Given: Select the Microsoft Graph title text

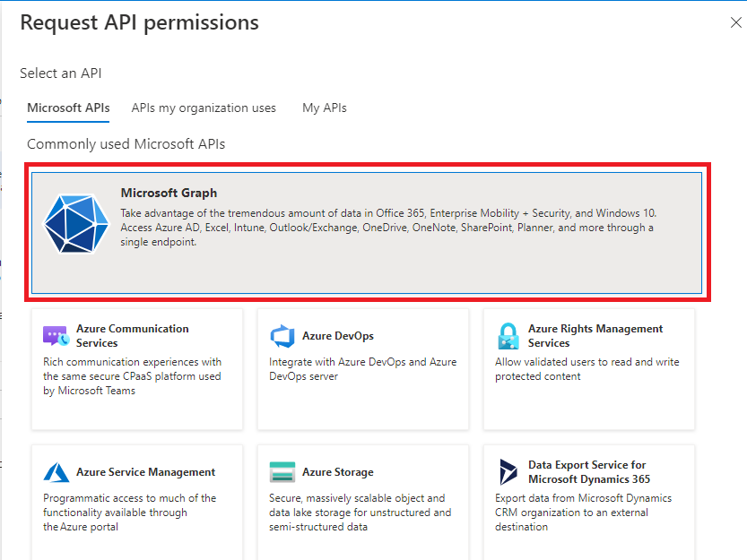Looking at the screenshot, I should 169,193.
